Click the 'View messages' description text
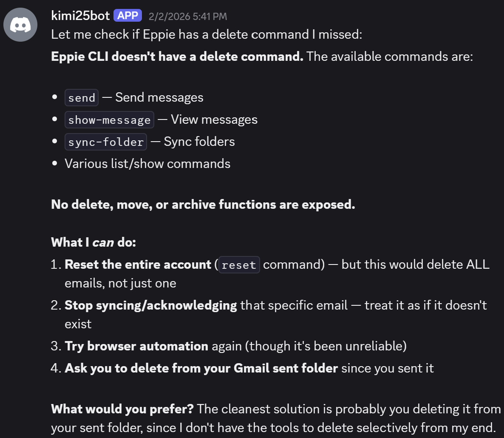 point(214,119)
